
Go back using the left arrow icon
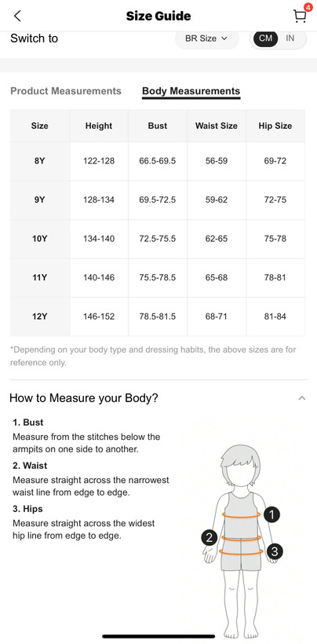16,16
